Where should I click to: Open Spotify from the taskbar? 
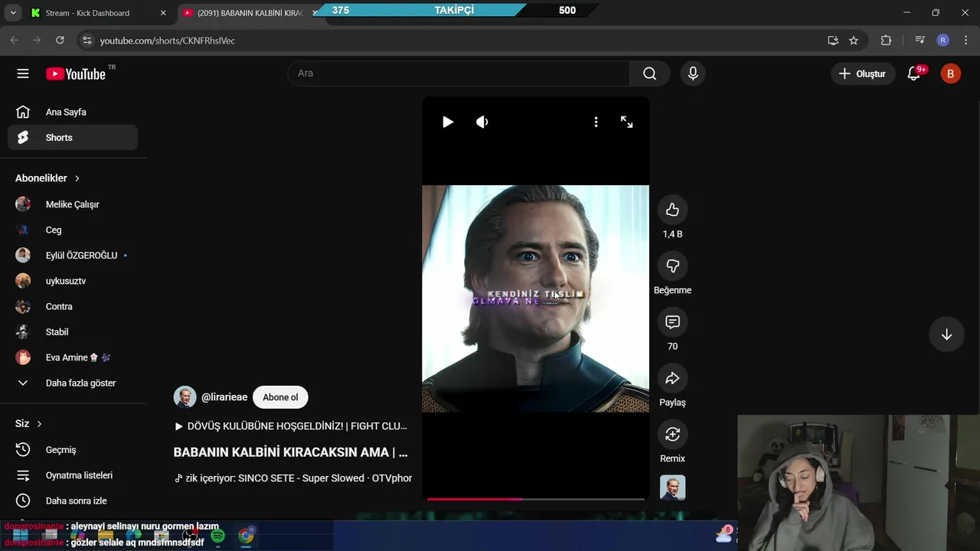(217, 536)
